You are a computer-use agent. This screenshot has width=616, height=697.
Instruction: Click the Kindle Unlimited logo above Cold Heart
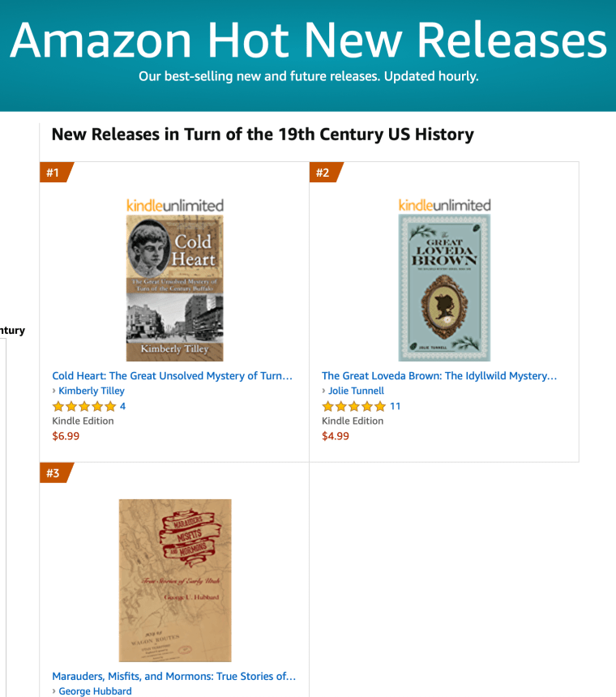pos(174,206)
